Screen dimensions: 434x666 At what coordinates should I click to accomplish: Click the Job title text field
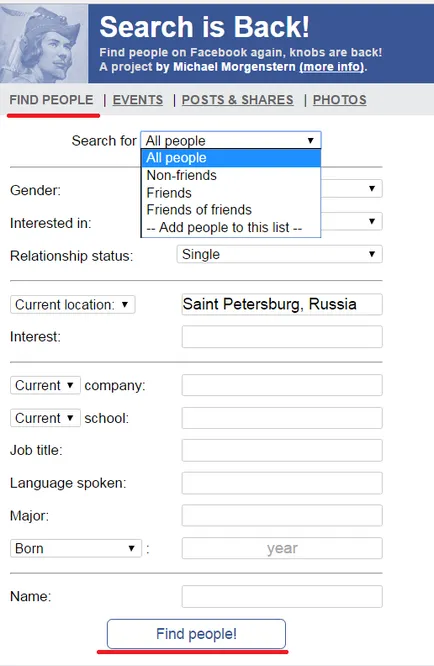pos(282,450)
